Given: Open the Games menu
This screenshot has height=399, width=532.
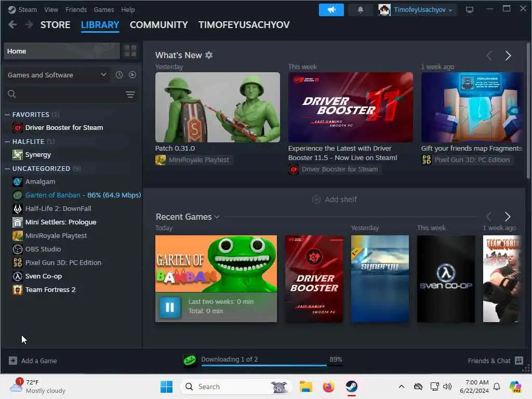Looking at the screenshot, I should coord(104,9).
